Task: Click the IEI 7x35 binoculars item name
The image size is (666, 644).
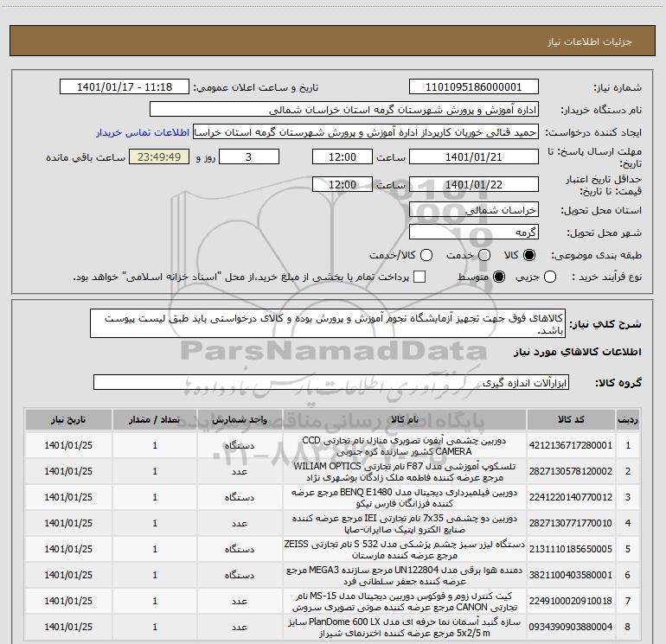Action: (x=405, y=524)
